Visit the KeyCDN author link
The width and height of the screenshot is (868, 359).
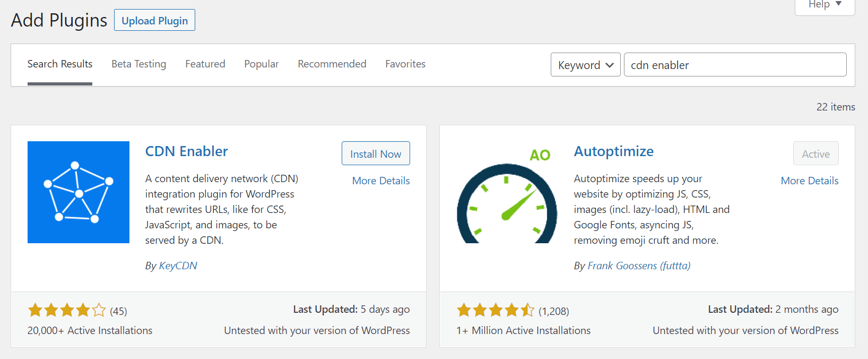(178, 266)
